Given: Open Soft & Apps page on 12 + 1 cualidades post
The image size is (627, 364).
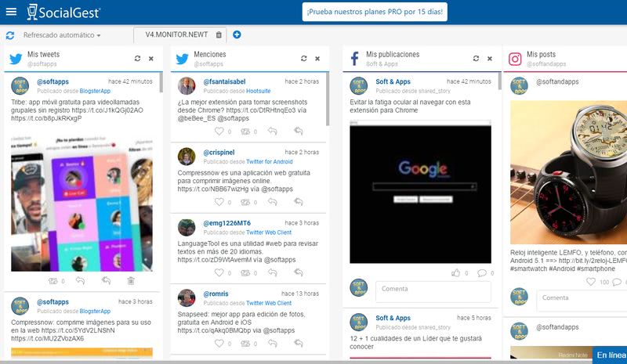Looking at the screenshot, I should tap(393, 318).
